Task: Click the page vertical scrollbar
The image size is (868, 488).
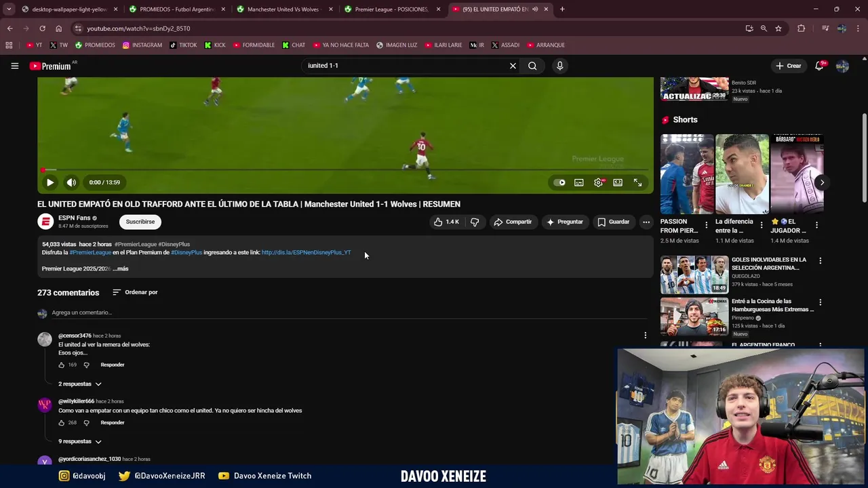Action: point(864,157)
